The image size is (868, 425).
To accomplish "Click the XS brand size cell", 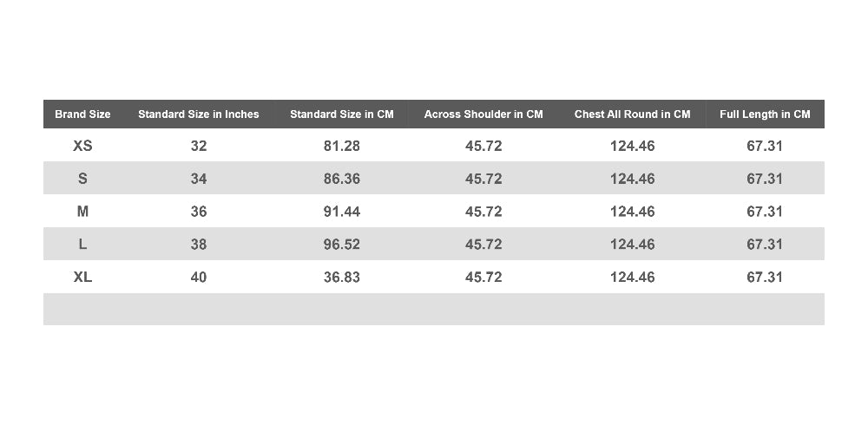I will [x=82, y=146].
